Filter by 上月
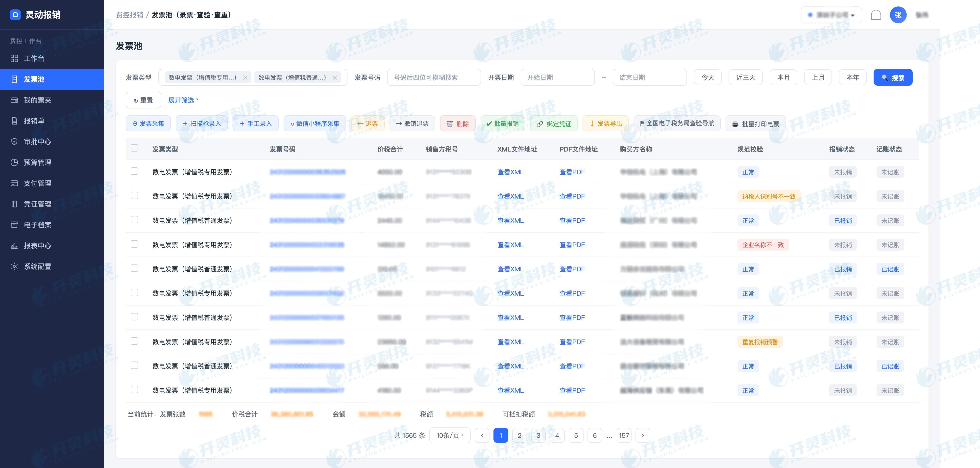The image size is (980, 468). tap(818, 77)
